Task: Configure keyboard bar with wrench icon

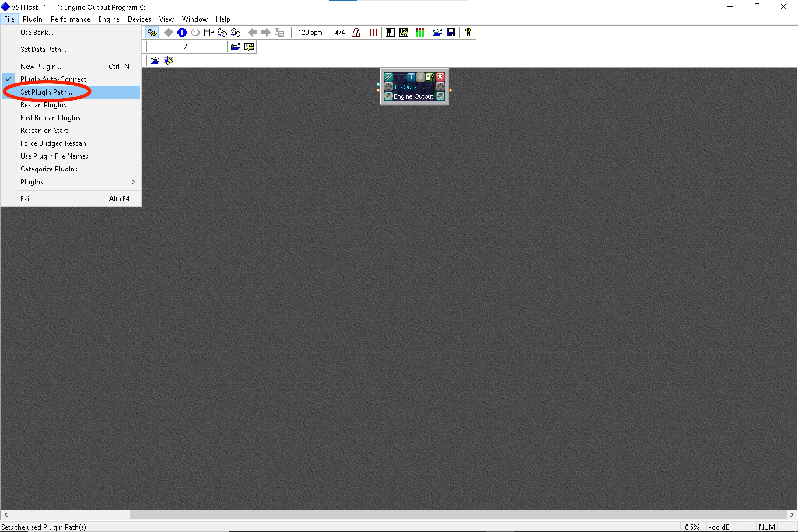Action: 404,33
